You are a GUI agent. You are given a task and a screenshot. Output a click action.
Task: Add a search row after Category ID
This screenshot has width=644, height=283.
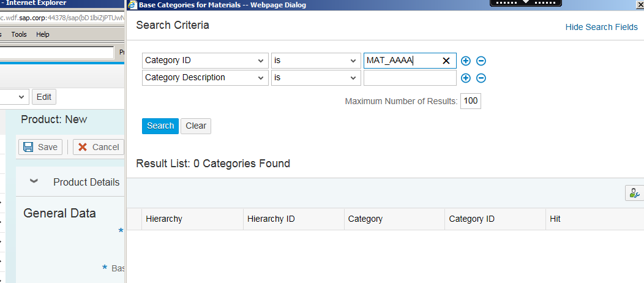pos(466,61)
